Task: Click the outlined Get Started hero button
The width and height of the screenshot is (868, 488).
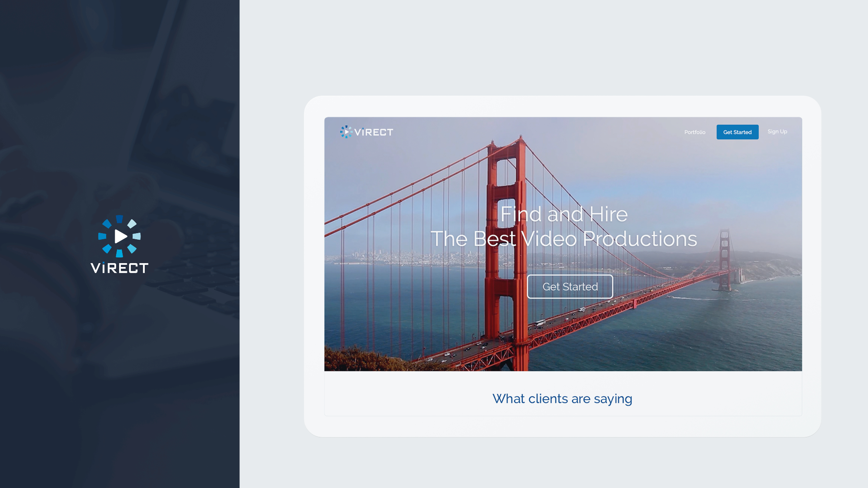Action: pos(570,287)
